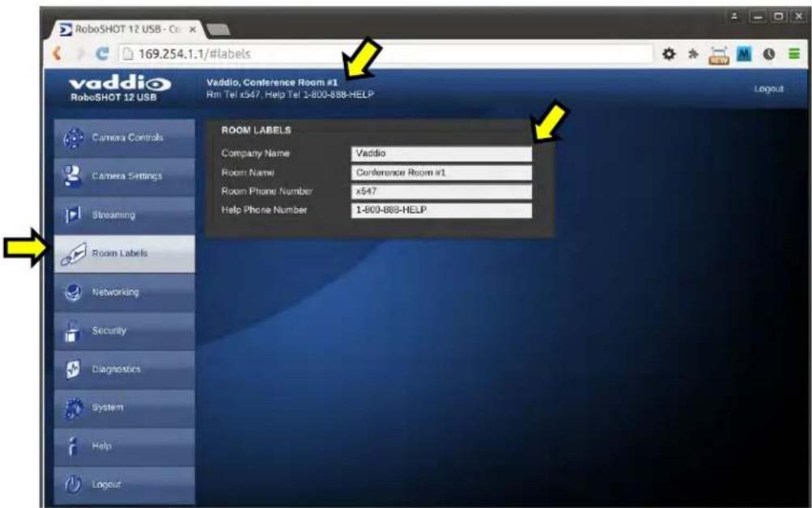Open the Help page
812x508 pixels.
click(x=125, y=446)
